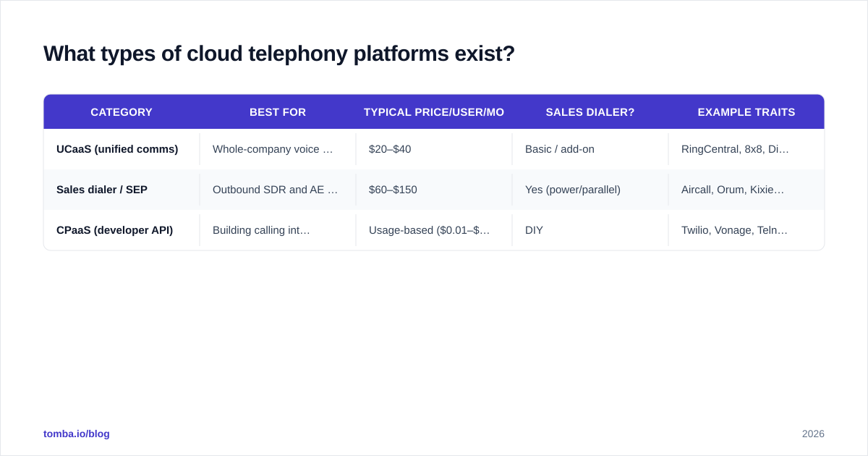Select the "Usage-based ($0.01–$…" cell
Viewport: 868px width, 456px height.
[x=434, y=230]
